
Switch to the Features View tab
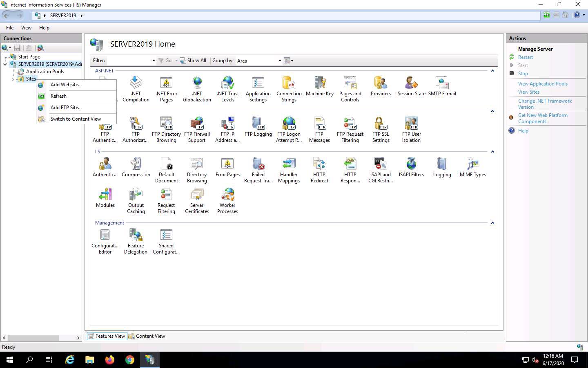(x=107, y=336)
